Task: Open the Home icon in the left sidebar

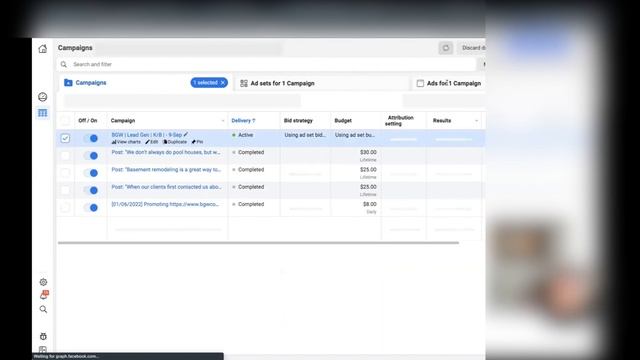Action: tap(42, 49)
